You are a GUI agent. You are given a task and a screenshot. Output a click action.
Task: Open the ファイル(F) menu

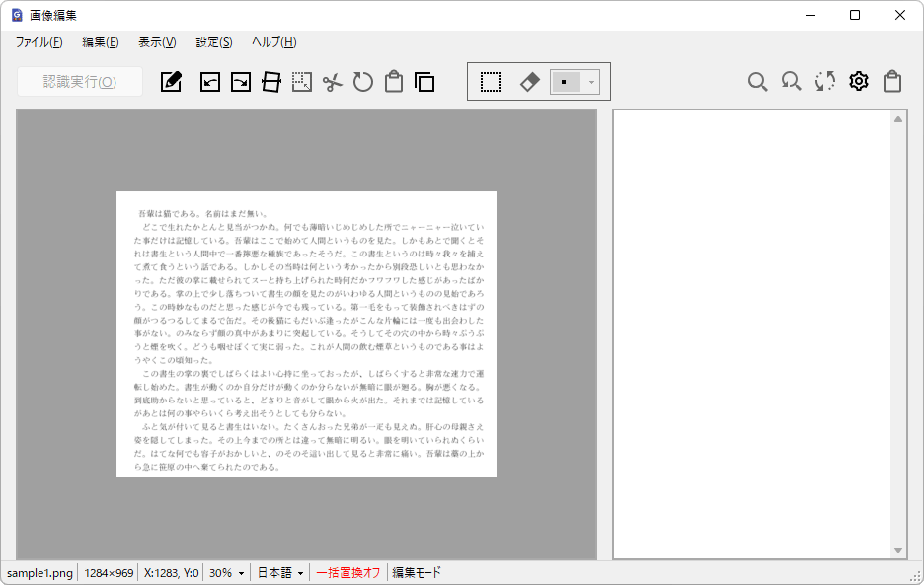pos(38,42)
